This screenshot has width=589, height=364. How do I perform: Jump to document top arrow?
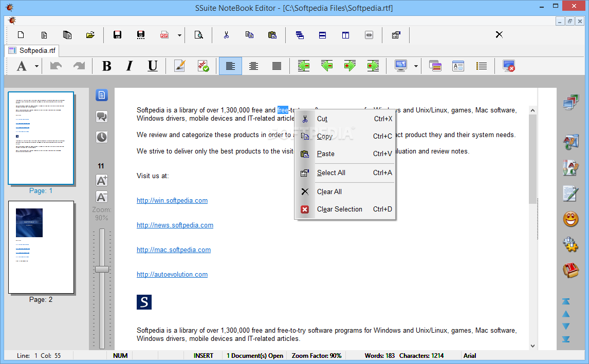[566, 301]
